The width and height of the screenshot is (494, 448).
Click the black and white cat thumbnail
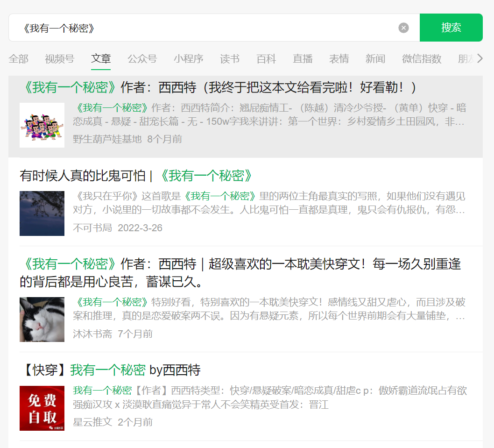click(42, 320)
